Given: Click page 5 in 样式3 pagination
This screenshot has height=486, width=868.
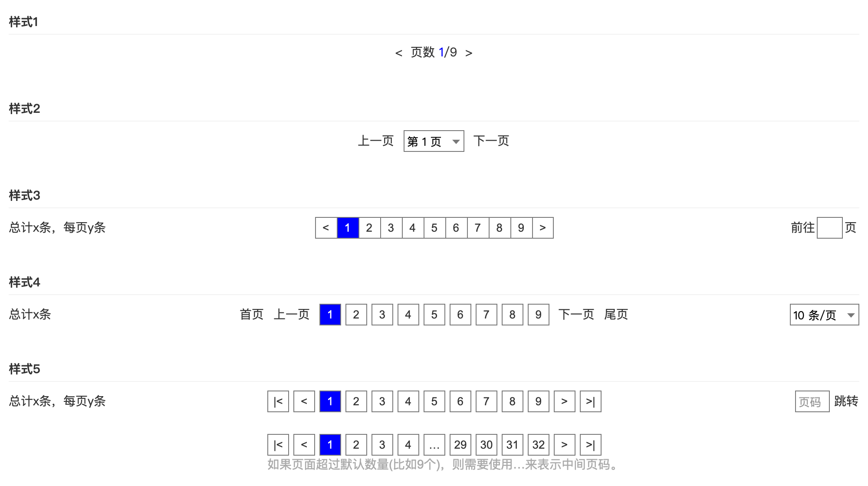Looking at the screenshot, I should 434,228.
